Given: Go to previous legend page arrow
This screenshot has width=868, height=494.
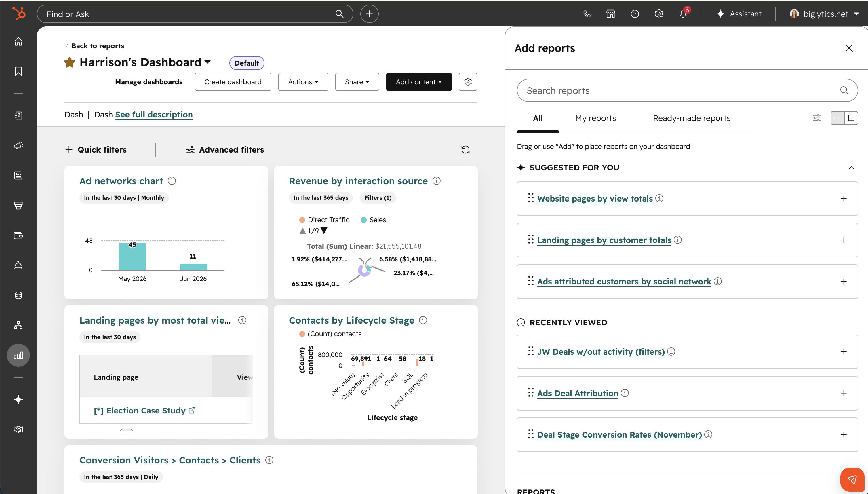Looking at the screenshot, I should click(x=302, y=231).
